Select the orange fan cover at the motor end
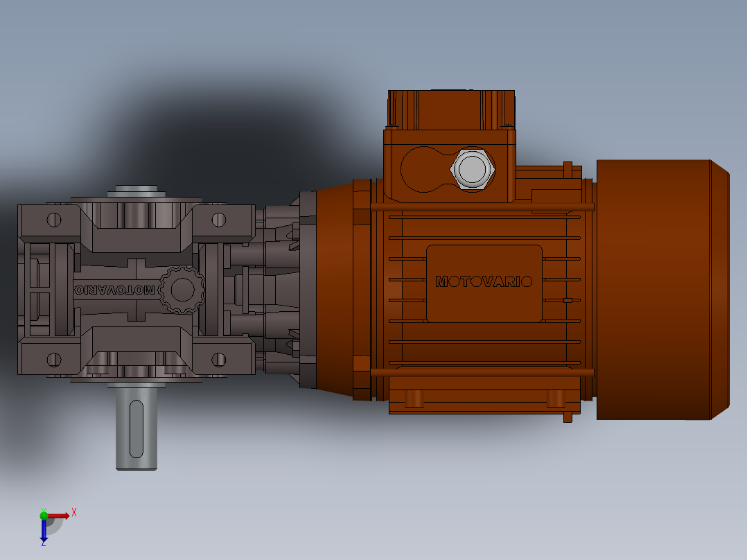Viewport: 747px width, 560px height. pyautogui.click(x=662, y=290)
